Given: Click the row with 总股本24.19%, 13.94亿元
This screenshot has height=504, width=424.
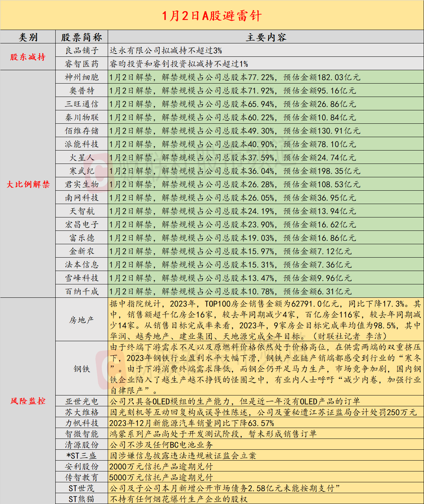Looking at the screenshot, I should coord(266,211).
